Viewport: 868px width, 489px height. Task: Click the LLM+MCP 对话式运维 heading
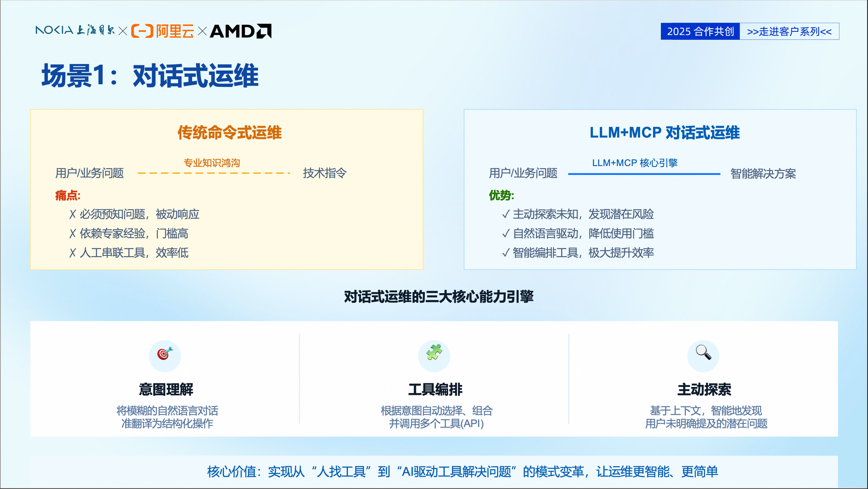click(665, 132)
